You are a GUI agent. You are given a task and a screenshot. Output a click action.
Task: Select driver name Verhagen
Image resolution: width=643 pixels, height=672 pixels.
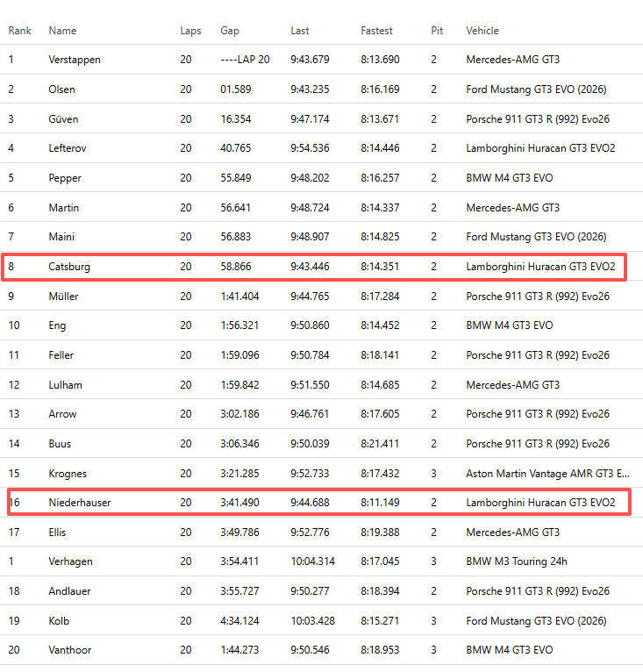[x=70, y=561]
